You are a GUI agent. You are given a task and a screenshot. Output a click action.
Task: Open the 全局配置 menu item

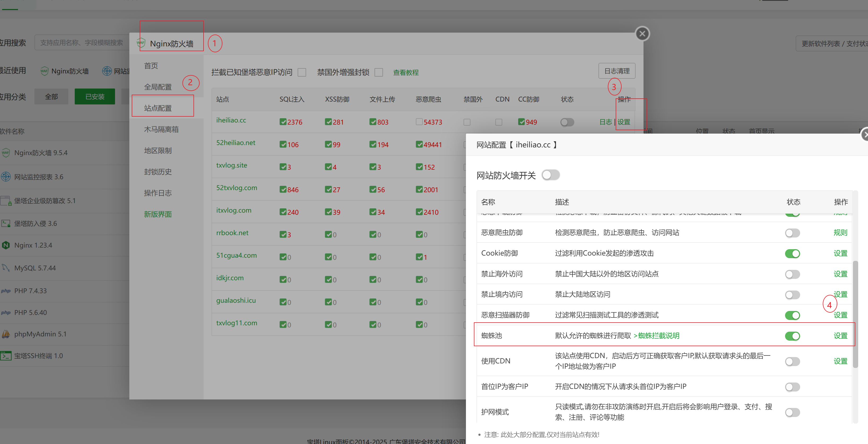(x=158, y=87)
